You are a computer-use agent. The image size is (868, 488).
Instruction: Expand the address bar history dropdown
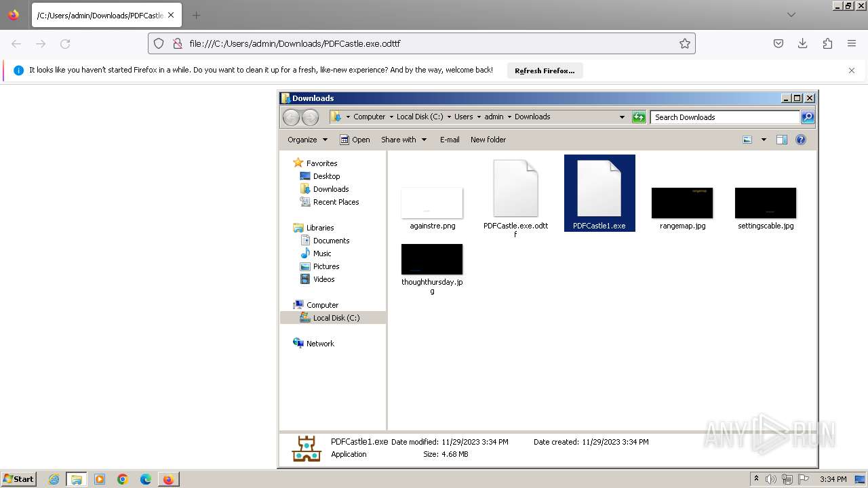point(622,117)
